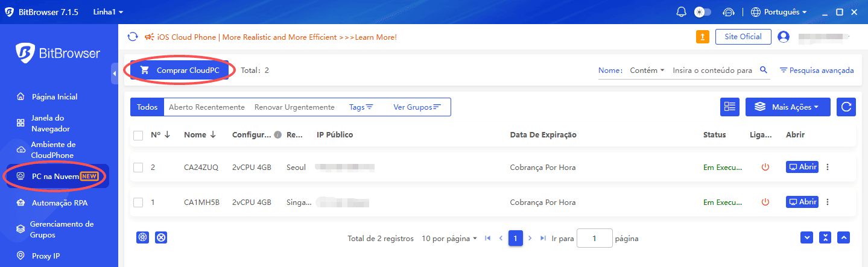The width and height of the screenshot is (868, 267).
Task: Click the Ir para page number field
Action: pyautogui.click(x=595, y=238)
